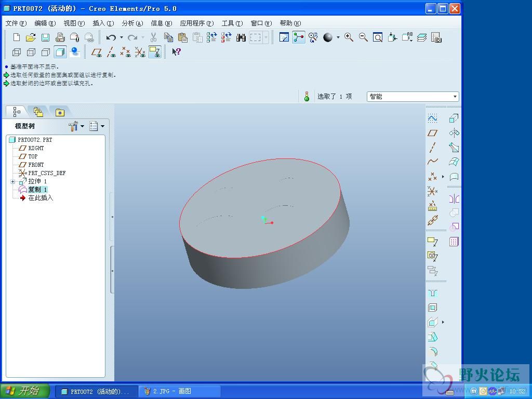The height and width of the screenshot is (399, 532).
Task: Select the Round tool
Action: coord(432,352)
